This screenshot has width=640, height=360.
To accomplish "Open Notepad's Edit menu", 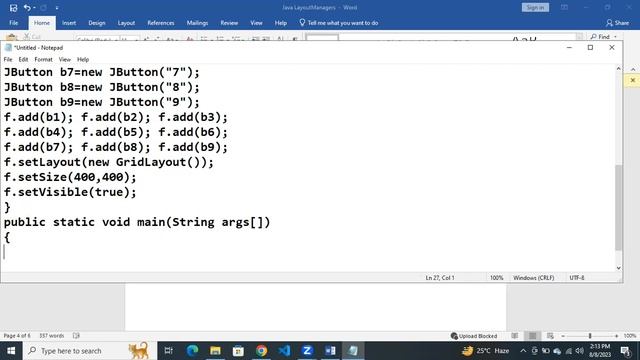I will [23, 60].
